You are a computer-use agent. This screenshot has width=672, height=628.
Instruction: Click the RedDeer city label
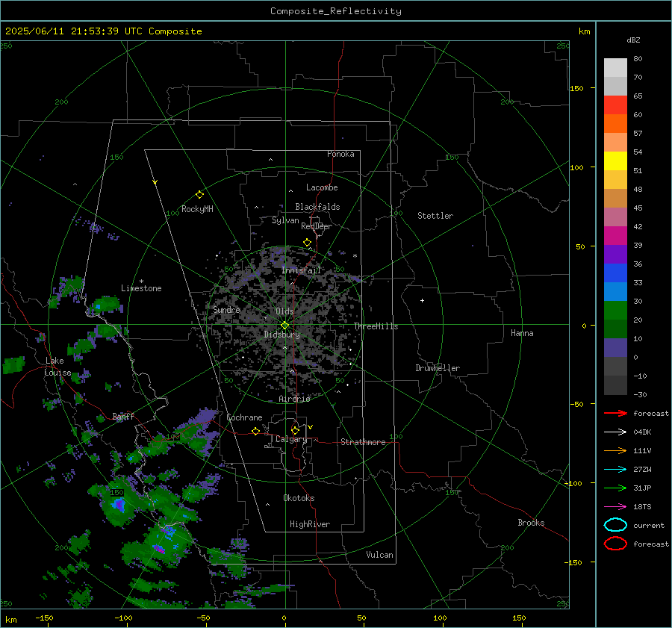317,226
